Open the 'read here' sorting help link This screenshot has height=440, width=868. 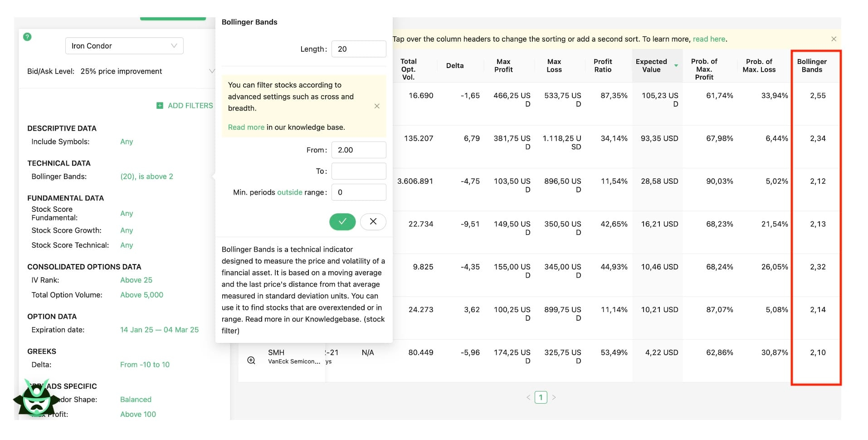(x=709, y=39)
